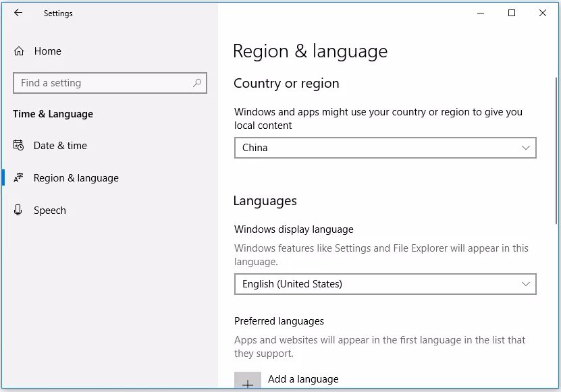The image size is (561, 392).
Task: Click the Region & language character icon
Action: click(x=18, y=177)
